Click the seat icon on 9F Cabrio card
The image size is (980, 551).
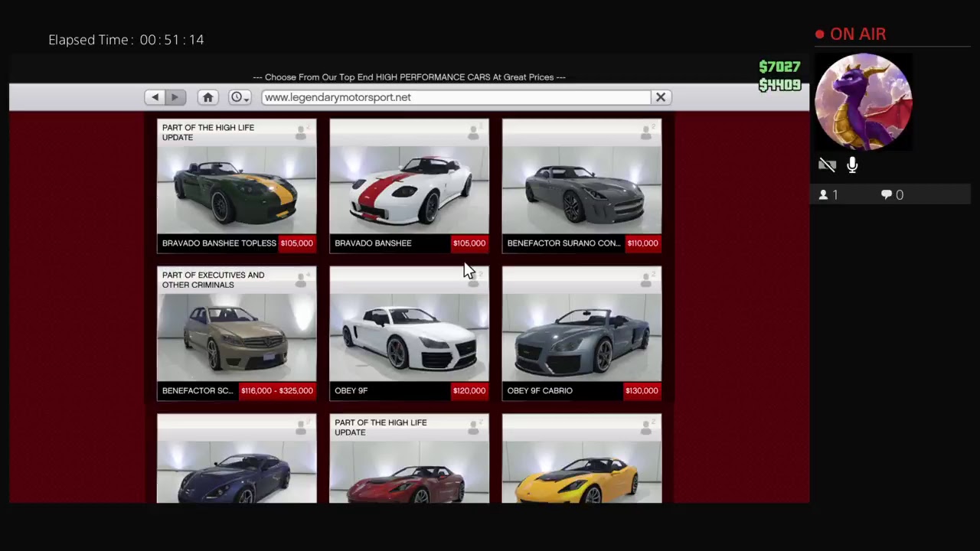click(647, 281)
